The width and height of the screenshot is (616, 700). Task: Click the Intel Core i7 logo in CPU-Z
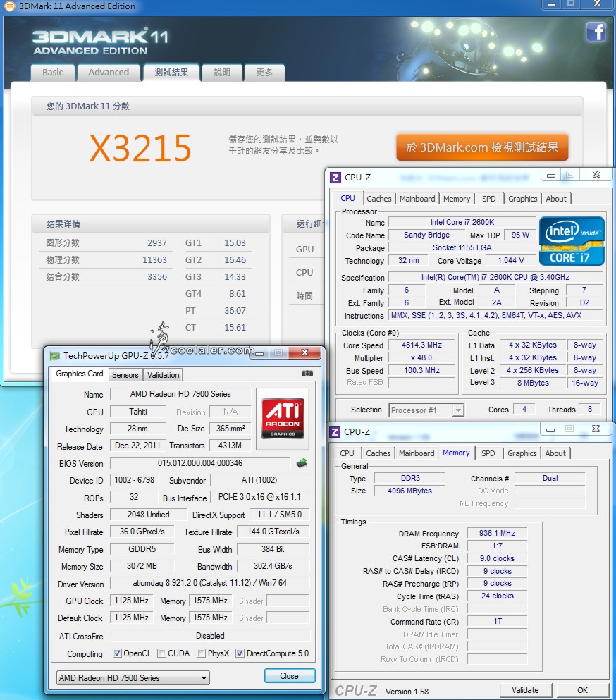(572, 241)
